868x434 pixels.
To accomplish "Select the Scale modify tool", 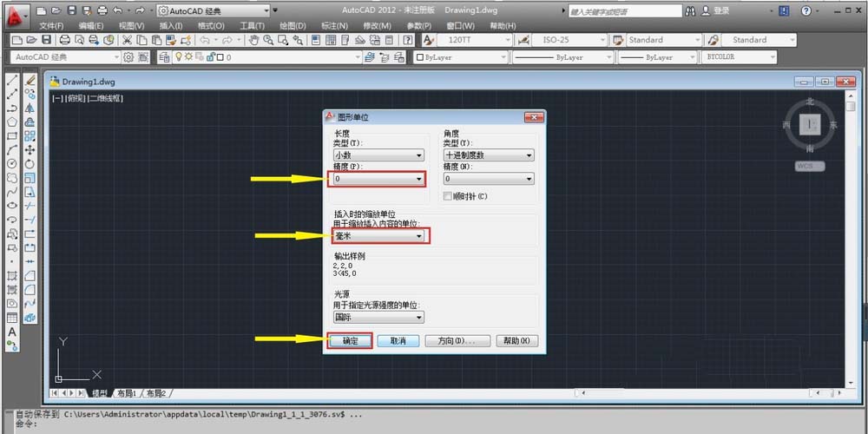I will [x=30, y=178].
